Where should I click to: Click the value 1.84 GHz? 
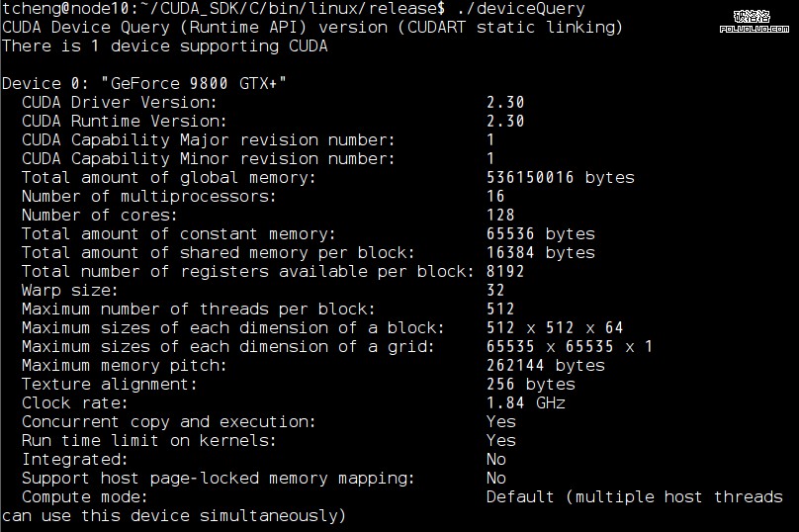(525, 403)
